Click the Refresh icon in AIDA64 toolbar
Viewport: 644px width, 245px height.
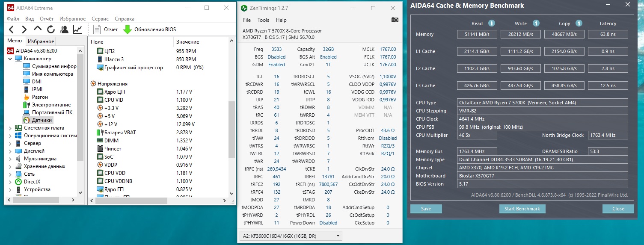coord(51,30)
